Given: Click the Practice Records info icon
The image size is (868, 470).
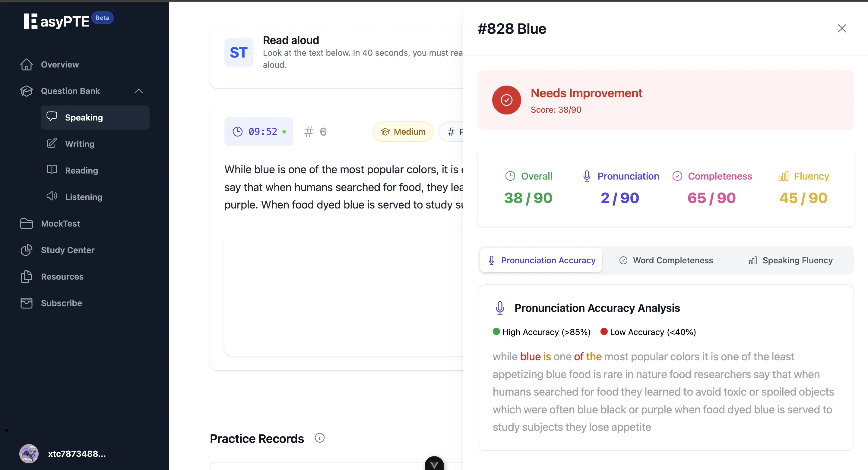Looking at the screenshot, I should [319, 438].
